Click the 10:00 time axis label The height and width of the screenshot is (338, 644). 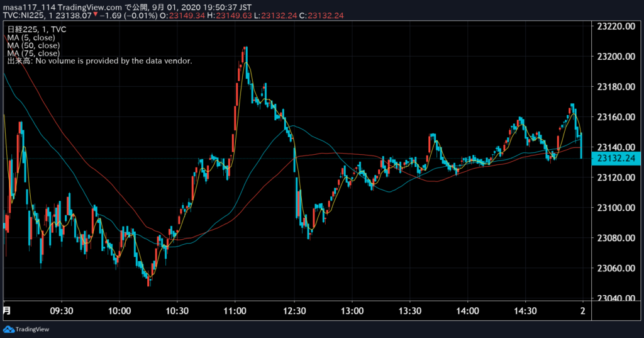pyautogui.click(x=119, y=311)
